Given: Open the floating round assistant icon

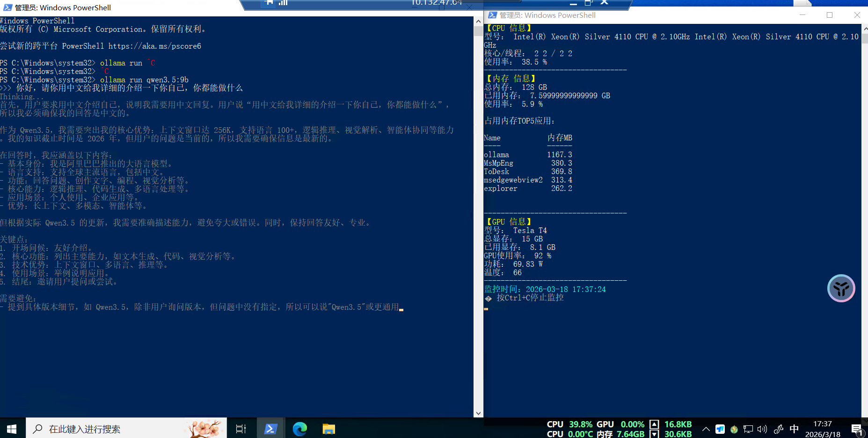Looking at the screenshot, I should [841, 288].
